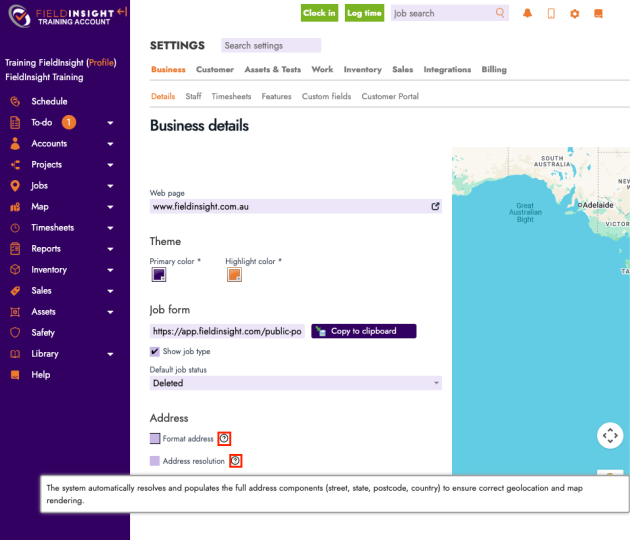630x540 pixels.
Task: Uncheck the Show job type checkbox
Action: click(x=155, y=352)
